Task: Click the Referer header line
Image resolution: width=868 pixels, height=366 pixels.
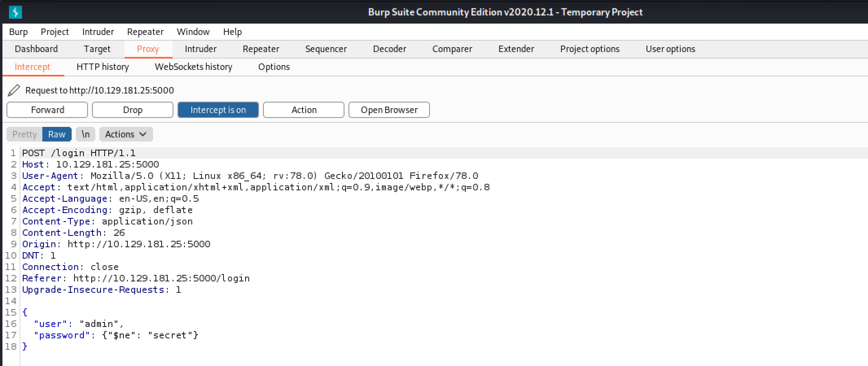Action: (136, 278)
